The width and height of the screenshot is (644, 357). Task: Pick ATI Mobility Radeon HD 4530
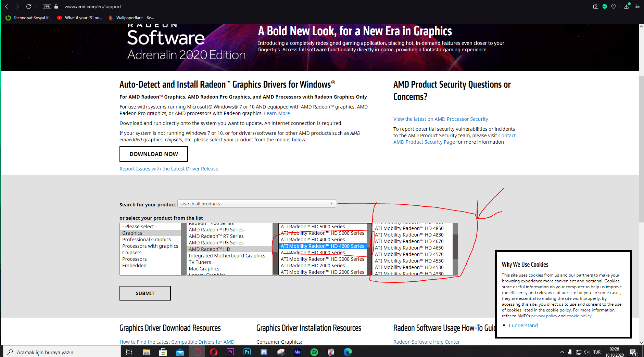[x=413, y=267]
